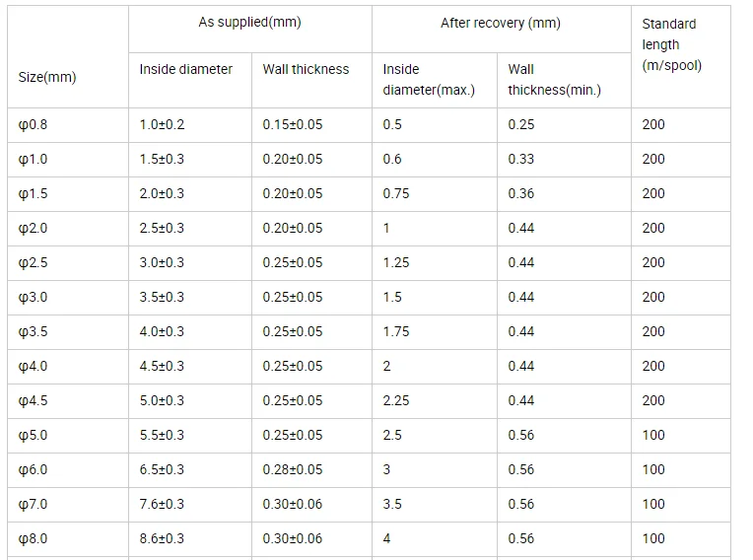Click the 0.36 wall thickness cell
753x560 pixels.
(520, 194)
